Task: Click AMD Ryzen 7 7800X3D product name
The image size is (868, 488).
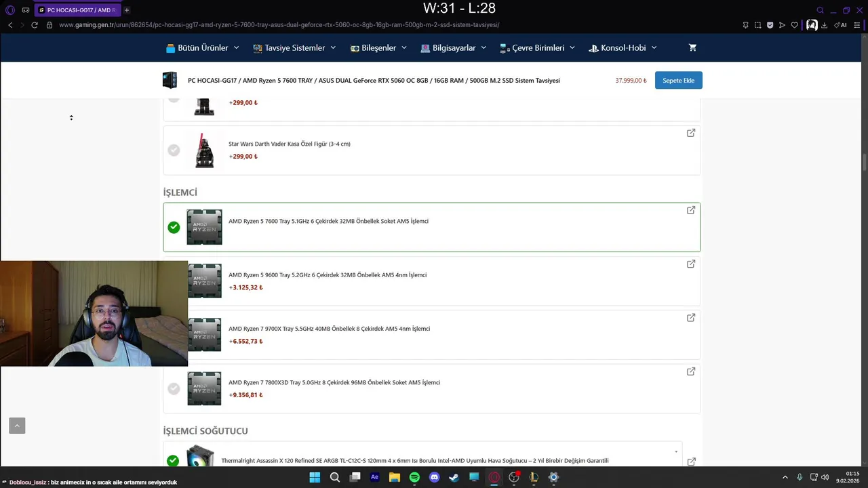Action: coord(334,382)
